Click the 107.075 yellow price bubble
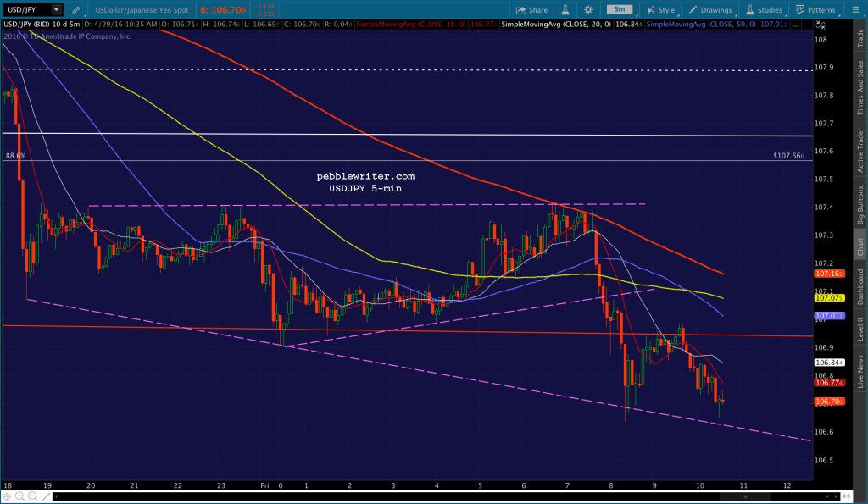 click(829, 297)
